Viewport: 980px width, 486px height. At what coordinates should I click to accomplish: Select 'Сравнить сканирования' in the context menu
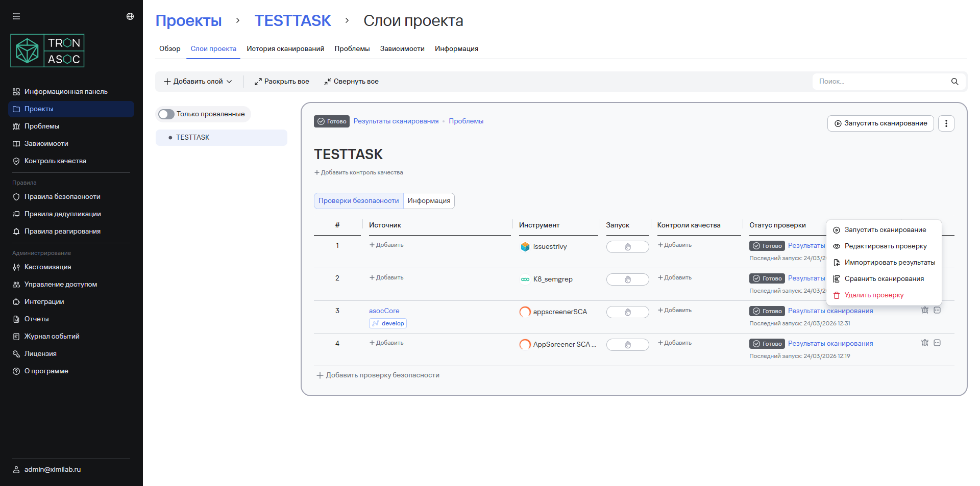pos(884,278)
